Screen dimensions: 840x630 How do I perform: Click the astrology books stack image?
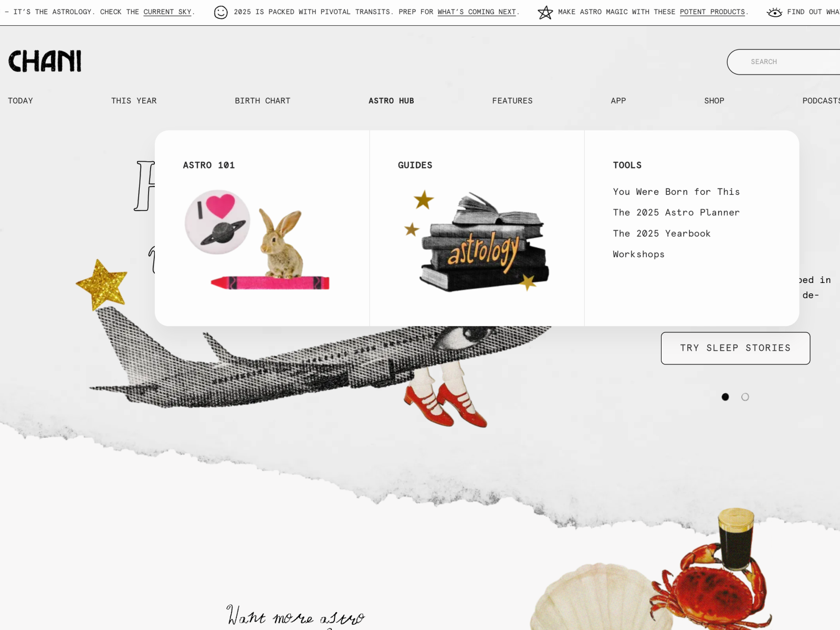pos(477,241)
